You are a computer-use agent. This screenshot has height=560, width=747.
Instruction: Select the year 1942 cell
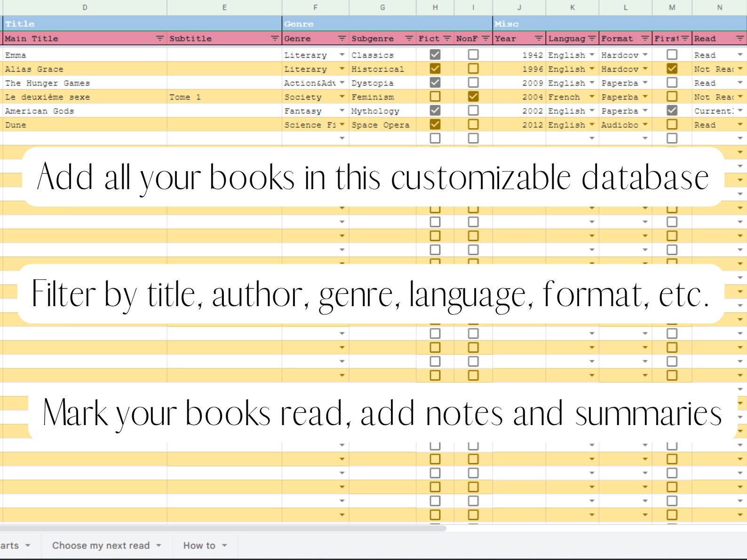(x=519, y=55)
